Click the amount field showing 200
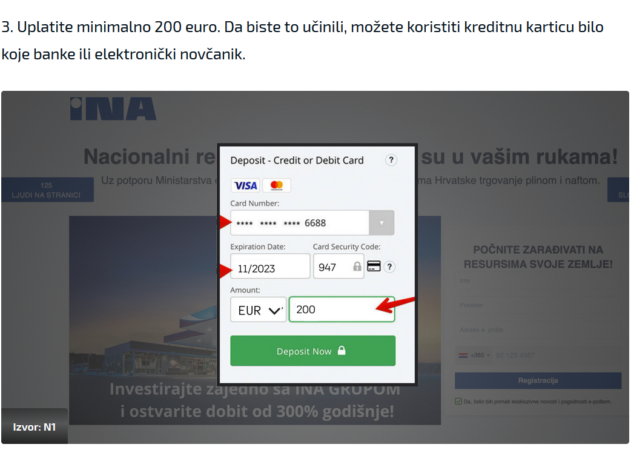Image resolution: width=631 pixels, height=450 pixels. point(342,310)
